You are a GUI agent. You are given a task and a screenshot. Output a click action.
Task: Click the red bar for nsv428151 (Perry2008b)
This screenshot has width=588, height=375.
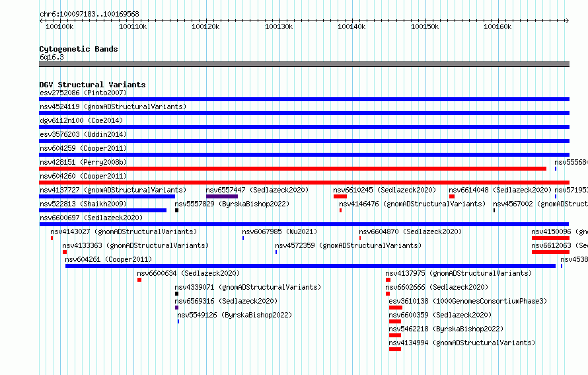[x=293, y=169]
